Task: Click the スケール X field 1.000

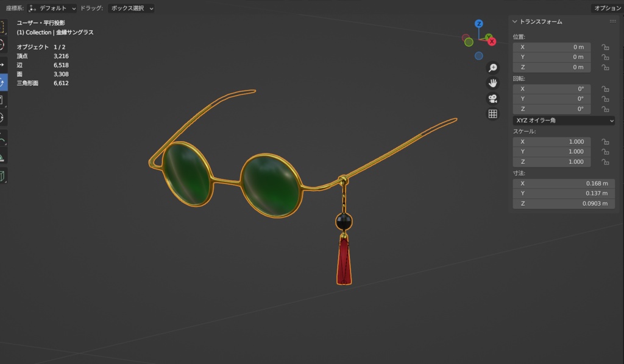Action: pyautogui.click(x=551, y=141)
